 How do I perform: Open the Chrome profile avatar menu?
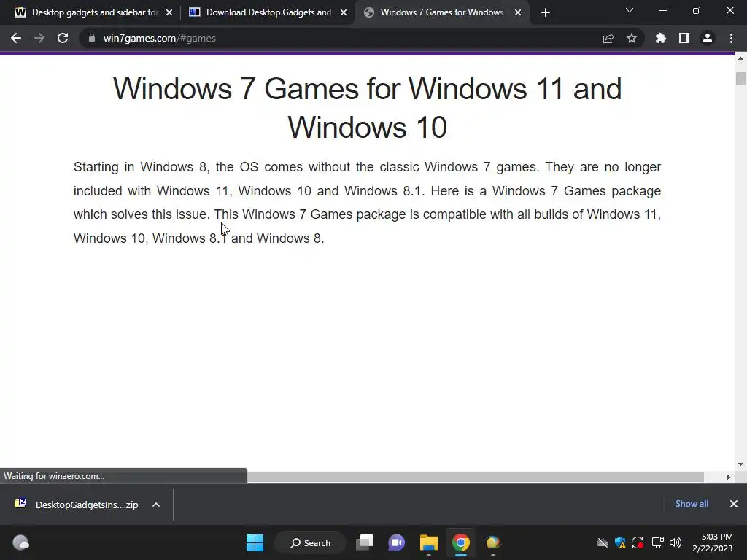[708, 38]
